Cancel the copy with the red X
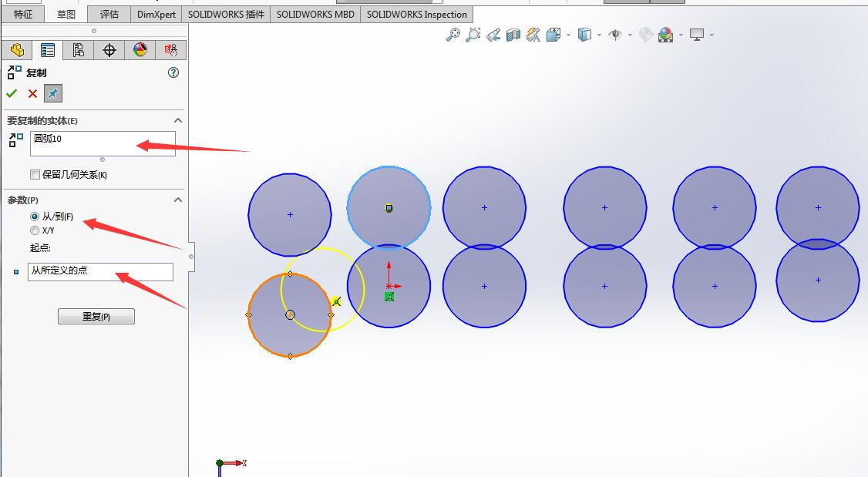Screen dimensions: 868x477 coord(32,93)
